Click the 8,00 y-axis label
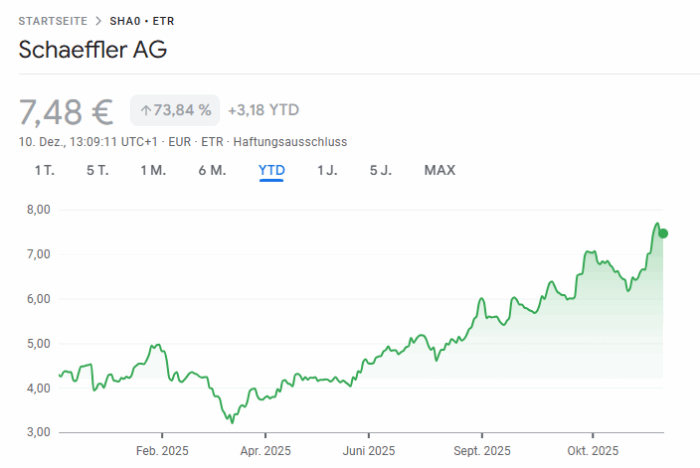Image resolution: width=700 pixels, height=468 pixels. coord(36,210)
